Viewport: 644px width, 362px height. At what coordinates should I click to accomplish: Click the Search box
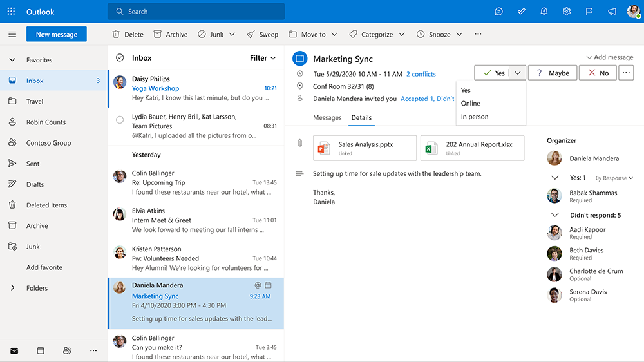[x=196, y=12]
